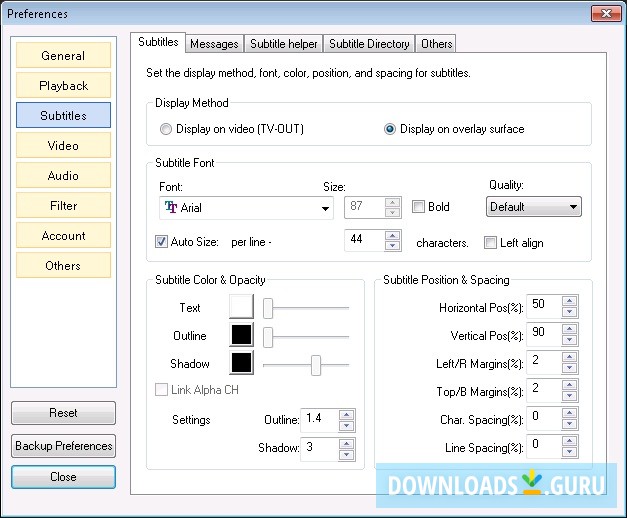Open the Outline color swatch
Viewport: 627px width, 518px height.
click(241, 334)
